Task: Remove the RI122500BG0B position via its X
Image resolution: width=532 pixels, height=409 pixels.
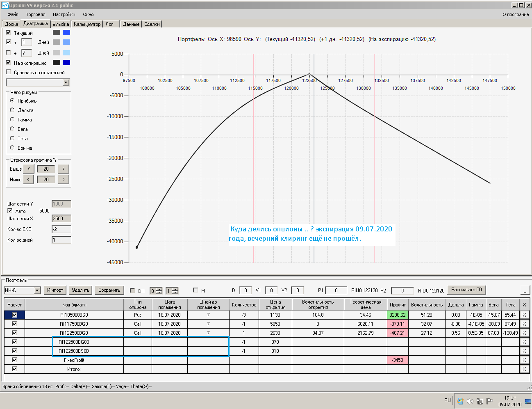Action: click(524, 342)
